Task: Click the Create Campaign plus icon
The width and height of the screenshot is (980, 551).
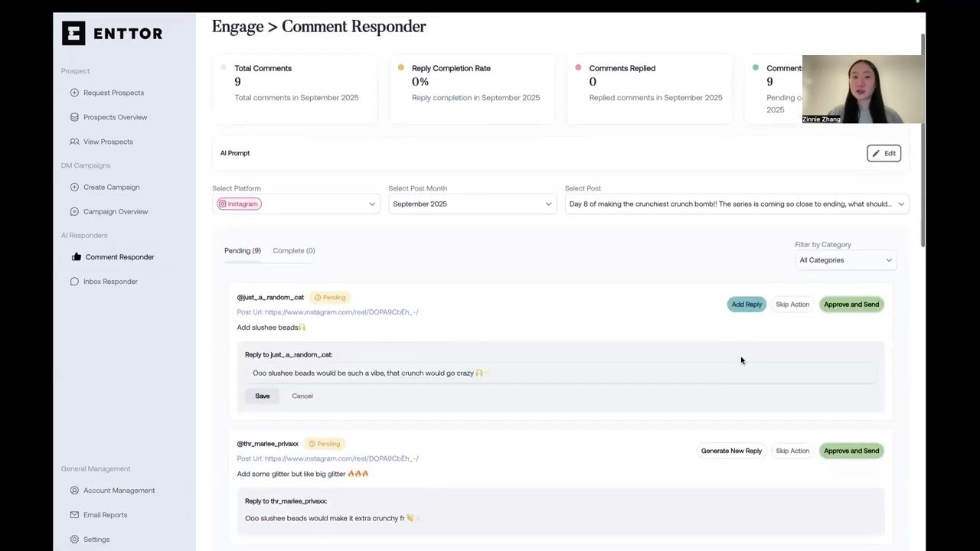Action: tap(74, 187)
